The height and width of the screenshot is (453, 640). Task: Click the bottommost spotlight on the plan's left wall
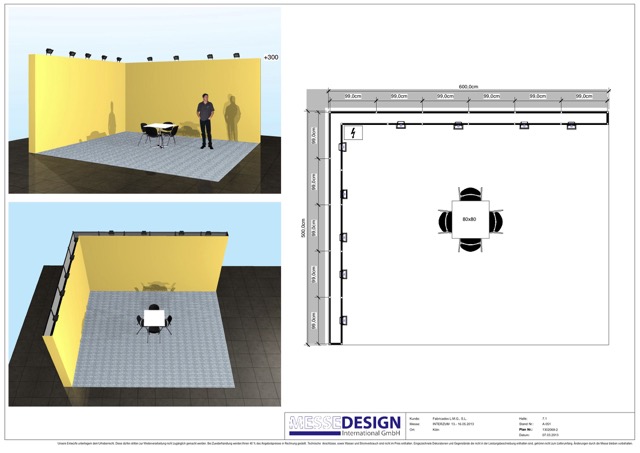[342, 320]
